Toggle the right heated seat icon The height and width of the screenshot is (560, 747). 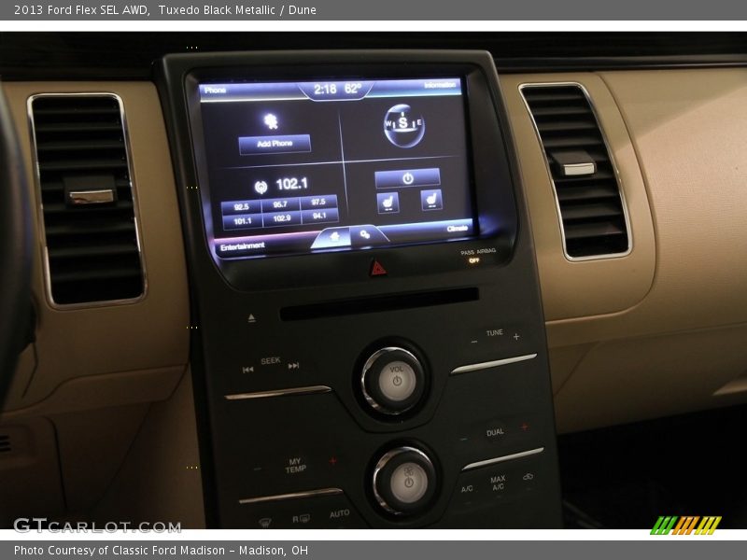tap(431, 200)
